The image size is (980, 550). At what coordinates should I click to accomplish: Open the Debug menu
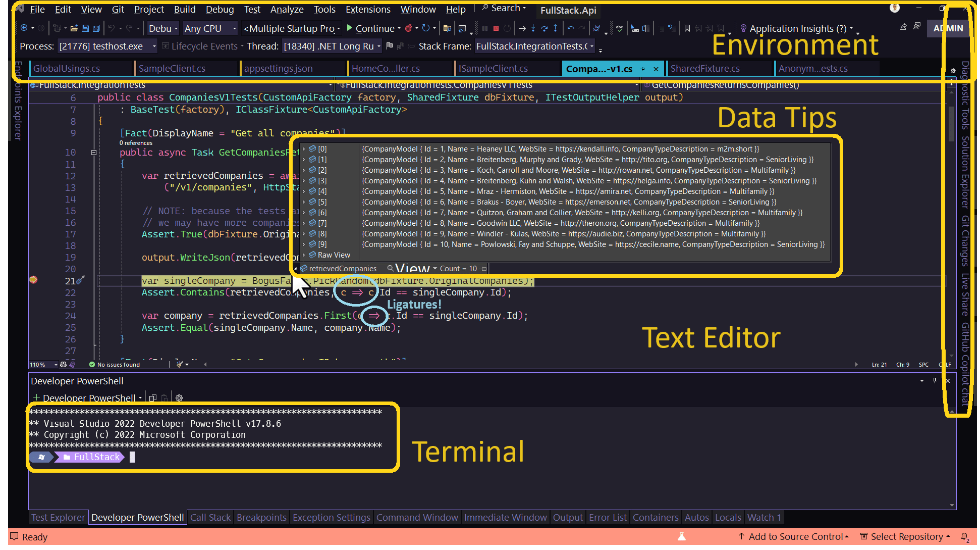click(x=220, y=10)
